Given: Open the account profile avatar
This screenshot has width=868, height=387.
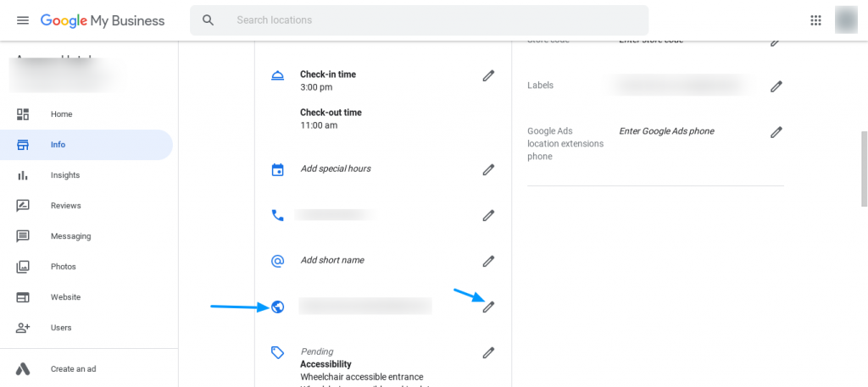Looking at the screenshot, I should click(x=846, y=20).
